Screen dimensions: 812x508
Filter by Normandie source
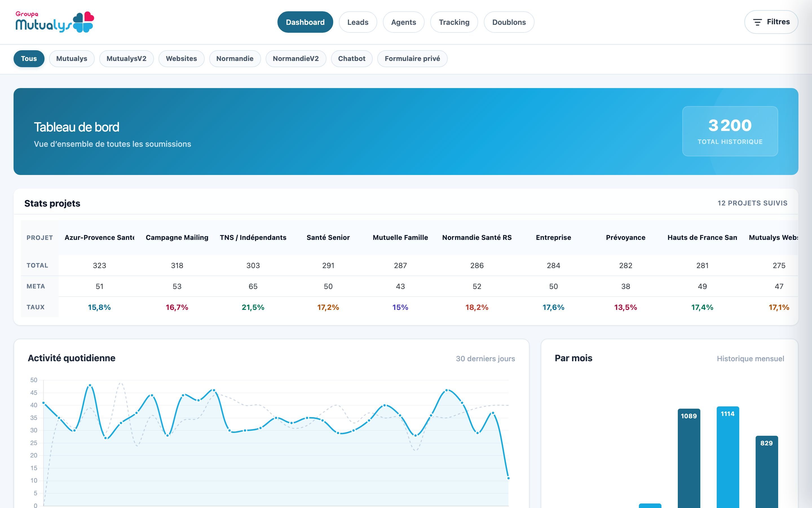pos(235,58)
